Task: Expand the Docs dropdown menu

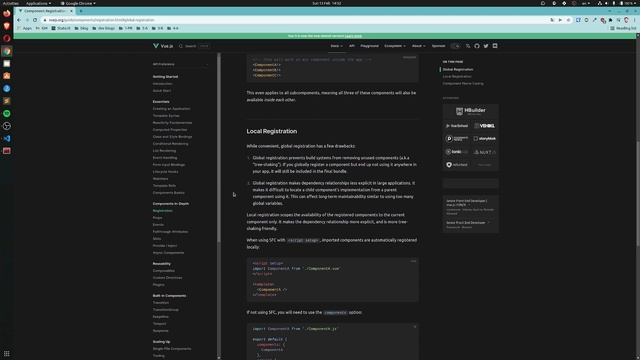Action: point(336,46)
